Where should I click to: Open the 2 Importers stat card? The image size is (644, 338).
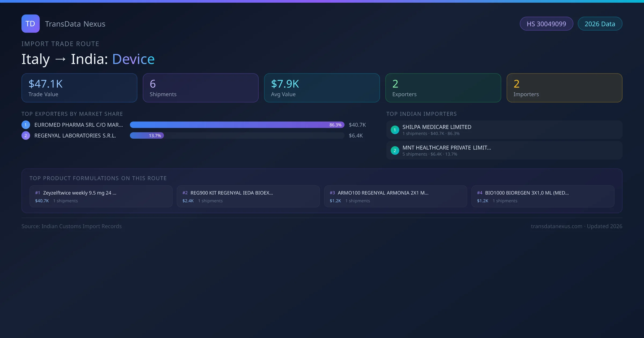[x=564, y=88]
